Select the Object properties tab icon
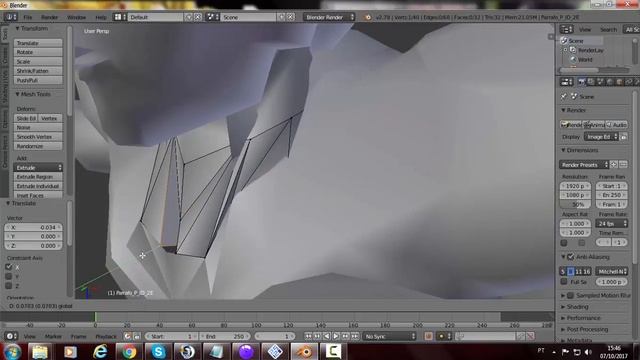Screen dimensions: 640x360 point(619,82)
